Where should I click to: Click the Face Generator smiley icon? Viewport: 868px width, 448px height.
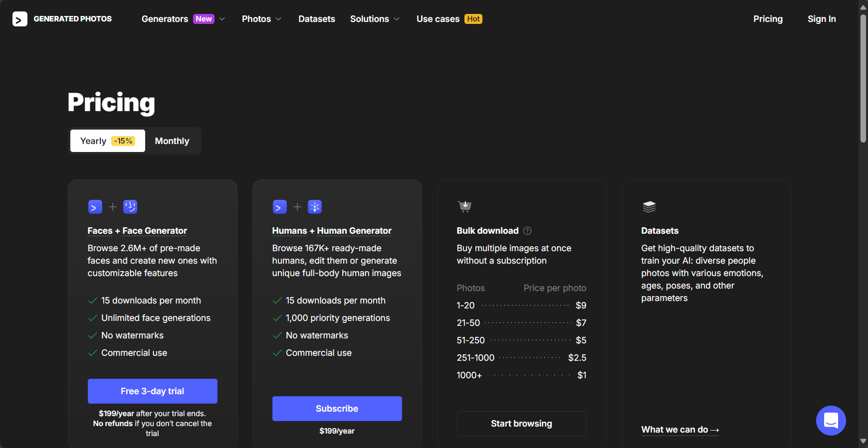tap(130, 207)
